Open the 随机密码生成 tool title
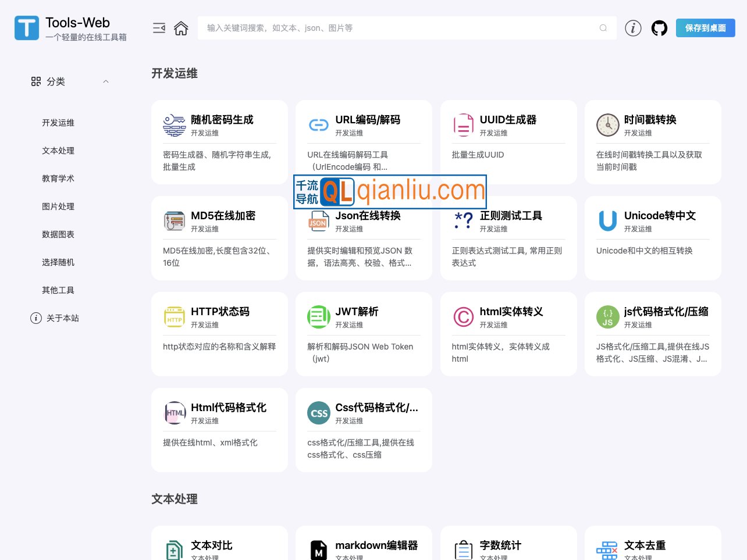 [222, 120]
